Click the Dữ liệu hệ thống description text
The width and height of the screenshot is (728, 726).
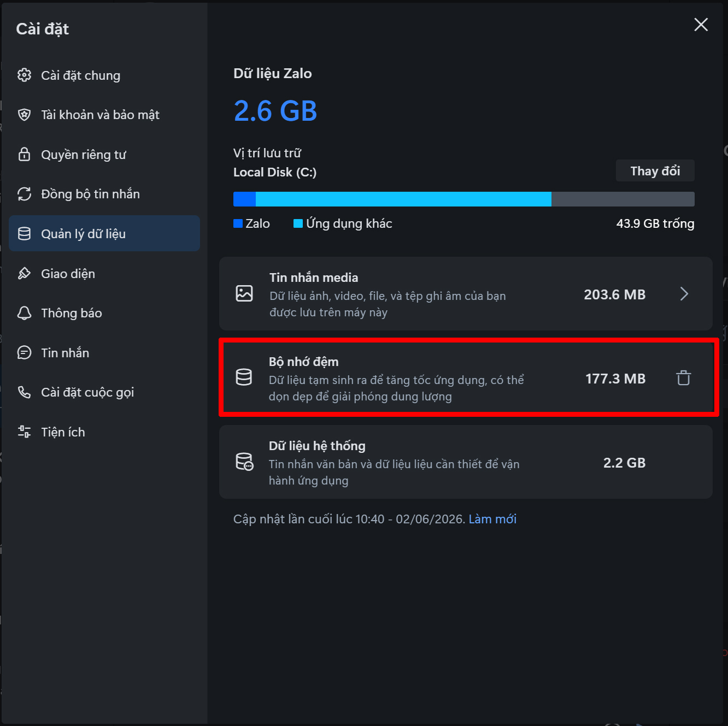(394, 472)
